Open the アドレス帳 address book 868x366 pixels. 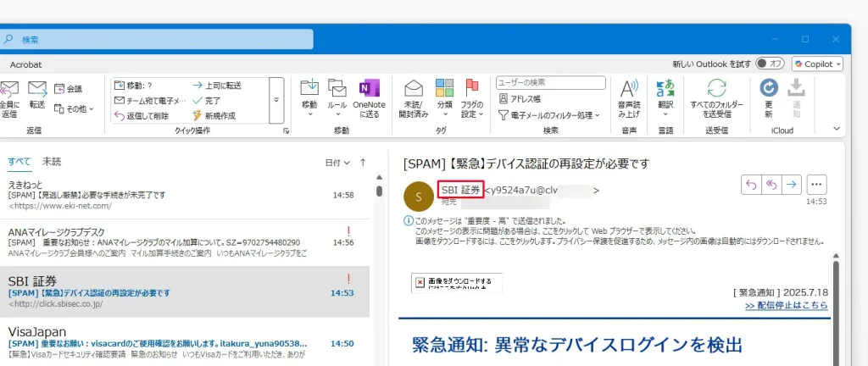click(x=520, y=99)
